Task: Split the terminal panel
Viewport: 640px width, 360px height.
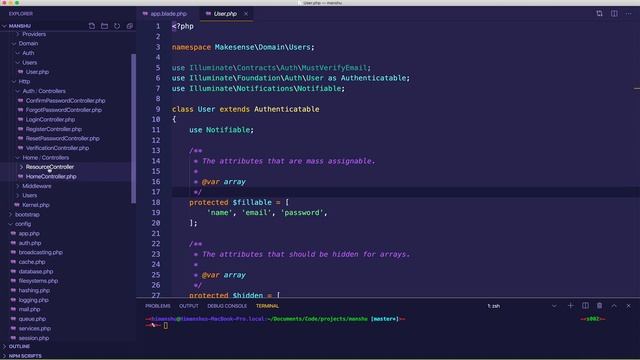Action: [585, 306]
